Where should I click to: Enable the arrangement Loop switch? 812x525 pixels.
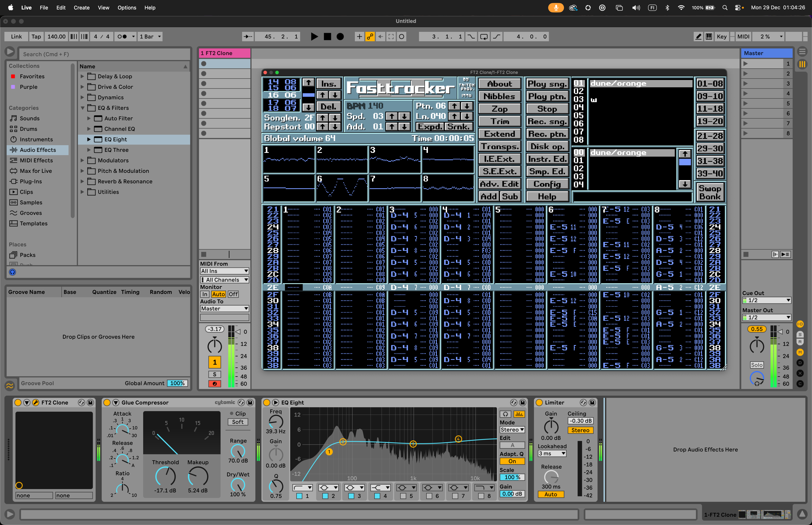coord(484,37)
